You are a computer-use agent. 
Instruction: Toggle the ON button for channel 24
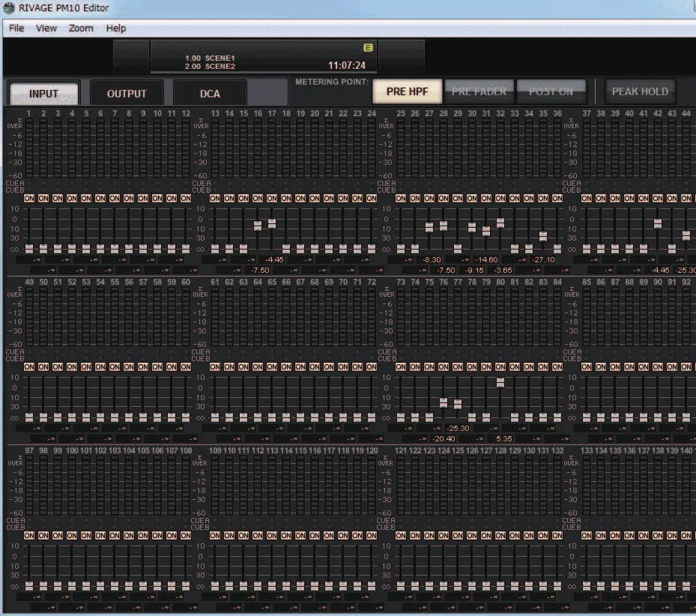[x=372, y=199]
